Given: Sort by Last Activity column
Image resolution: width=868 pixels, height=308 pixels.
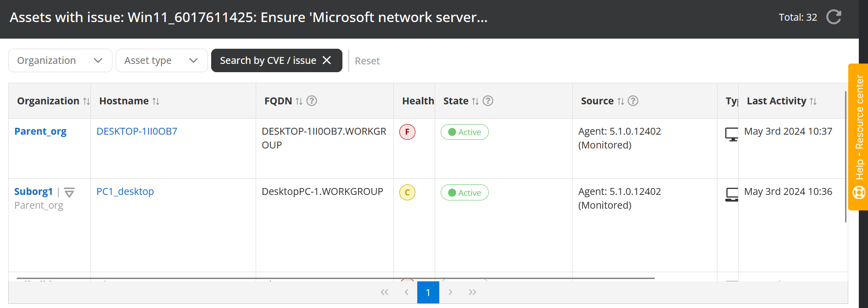Looking at the screenshot, I should pos(813,101).
